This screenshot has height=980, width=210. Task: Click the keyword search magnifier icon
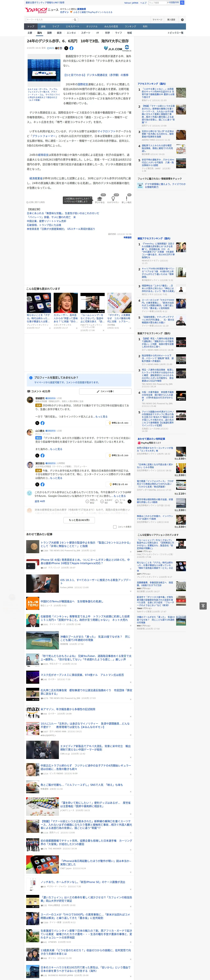[x=75, y=19]
